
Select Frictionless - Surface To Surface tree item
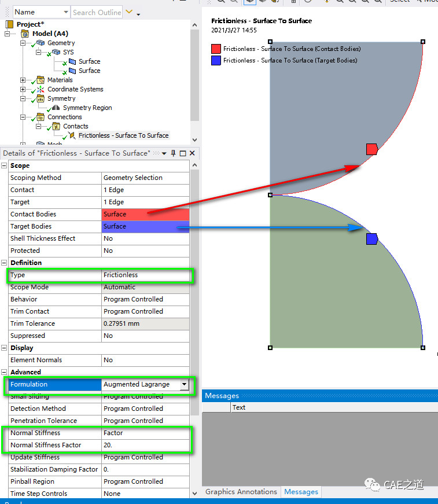pos(123,135)
